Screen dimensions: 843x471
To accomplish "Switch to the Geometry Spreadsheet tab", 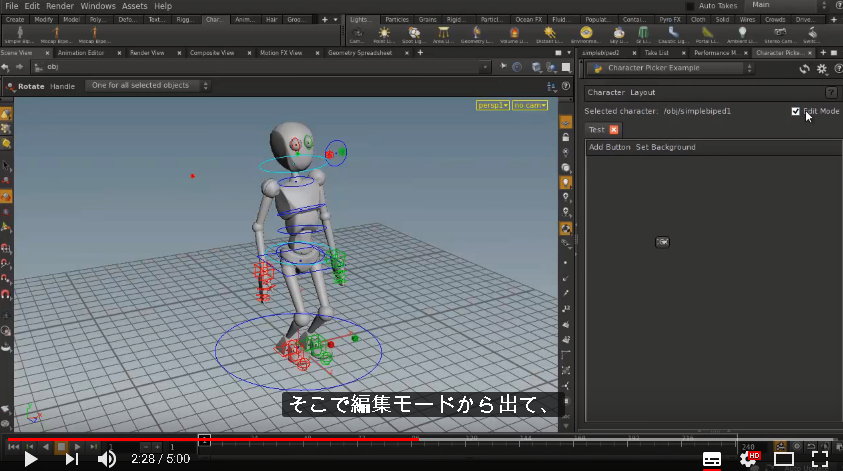I will pyautogui.click(x=360, y=53).
